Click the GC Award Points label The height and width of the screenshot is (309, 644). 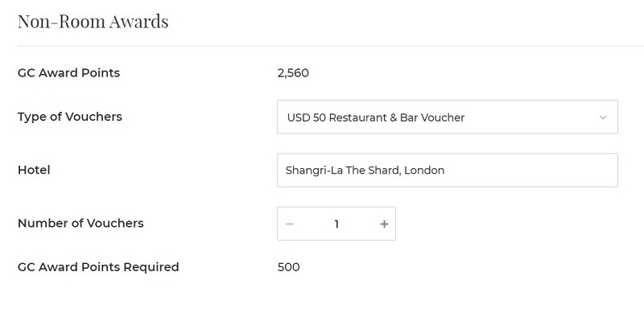(68, 73)
